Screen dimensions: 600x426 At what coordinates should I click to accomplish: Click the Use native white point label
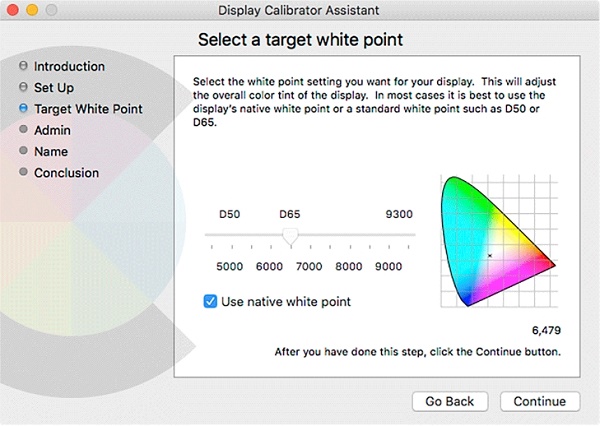coord(286,302)
